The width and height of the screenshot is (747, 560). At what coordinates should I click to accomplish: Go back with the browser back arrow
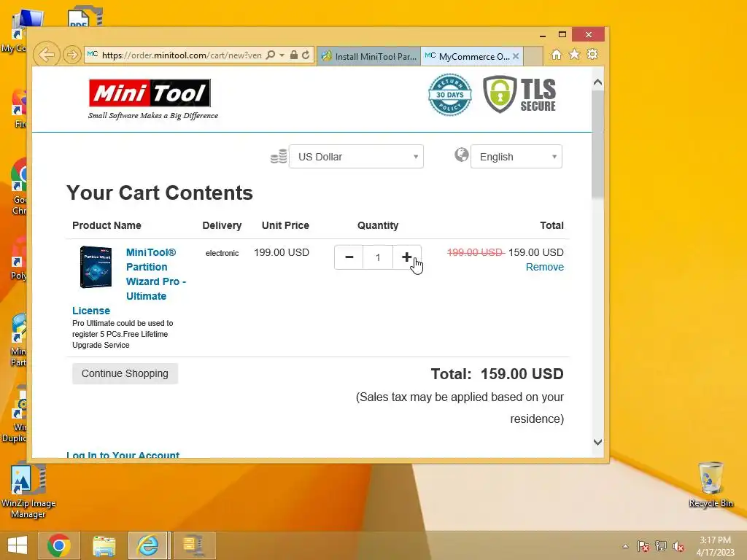pyautogui.click(x=46, y=55)
